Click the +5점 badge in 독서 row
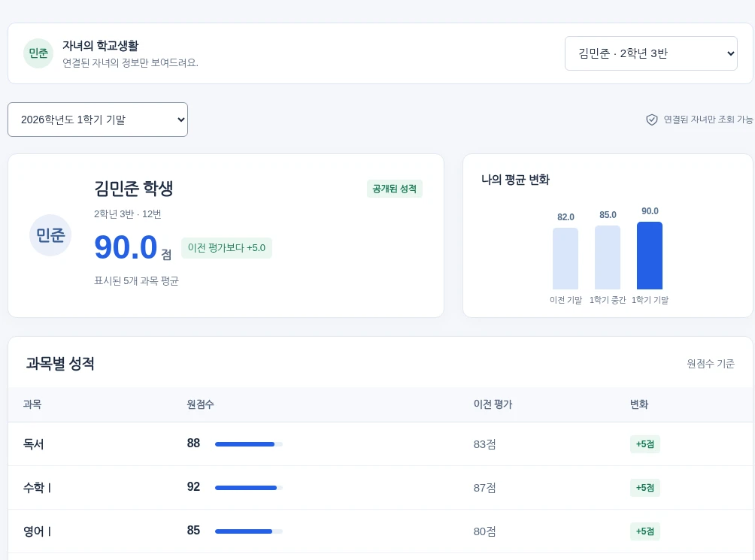Viewport: 755px width, 560px height. pyautogui.click(x=644, y=444)
